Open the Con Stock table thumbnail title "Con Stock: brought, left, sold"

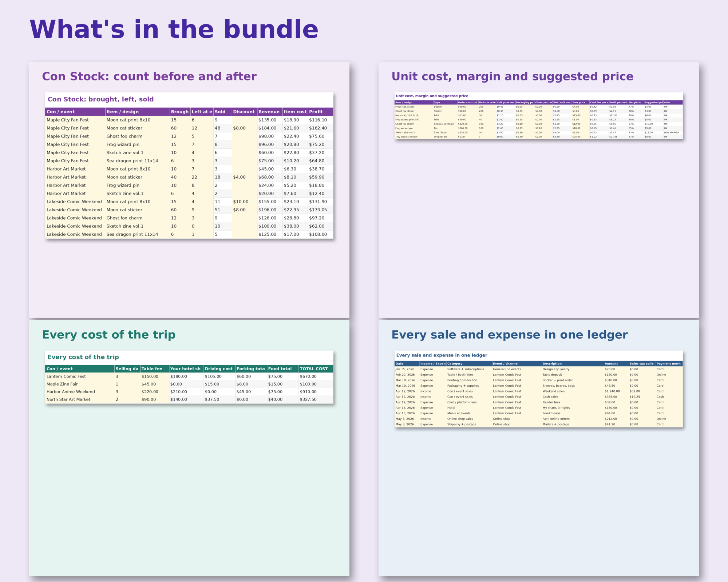(x=101, y=99)
